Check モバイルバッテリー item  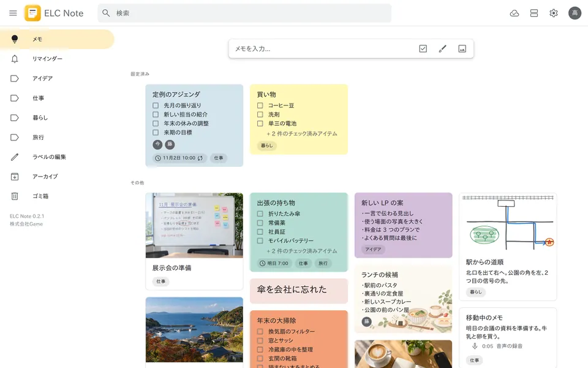(260, 240)
